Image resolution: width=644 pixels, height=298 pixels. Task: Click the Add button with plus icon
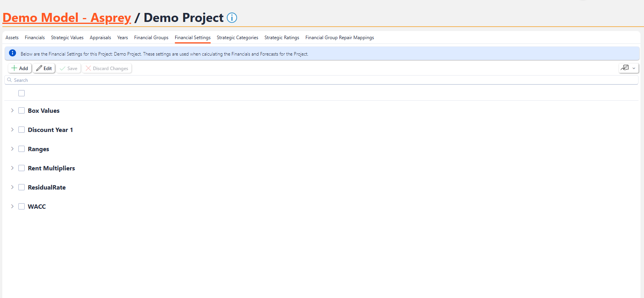[20, 69]
